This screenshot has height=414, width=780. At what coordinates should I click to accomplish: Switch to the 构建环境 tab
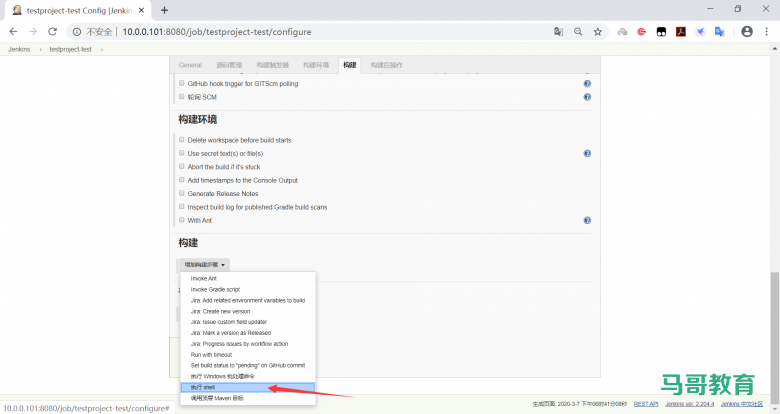(316, 65)
